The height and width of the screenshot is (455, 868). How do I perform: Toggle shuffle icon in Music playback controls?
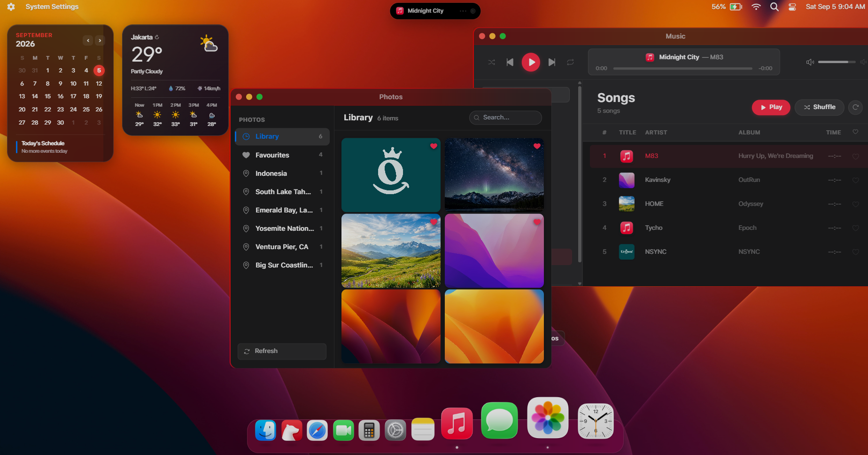(x=491, y=62)
